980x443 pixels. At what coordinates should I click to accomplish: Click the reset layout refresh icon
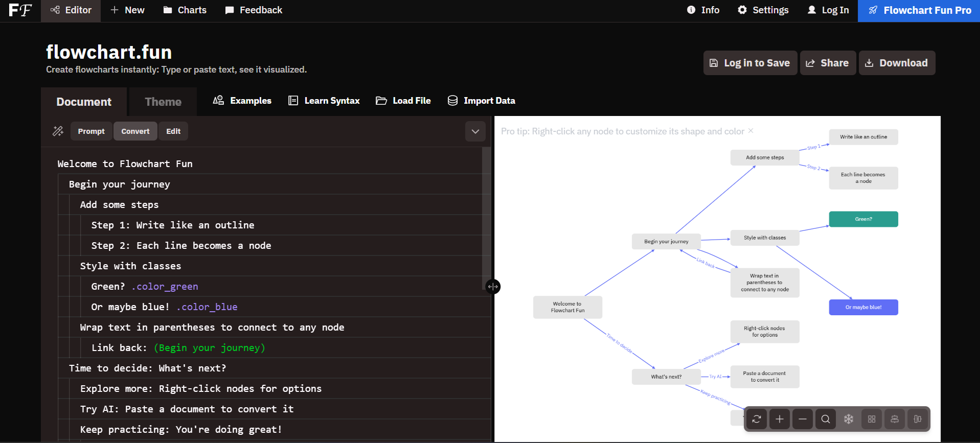(x=757, y=419)
